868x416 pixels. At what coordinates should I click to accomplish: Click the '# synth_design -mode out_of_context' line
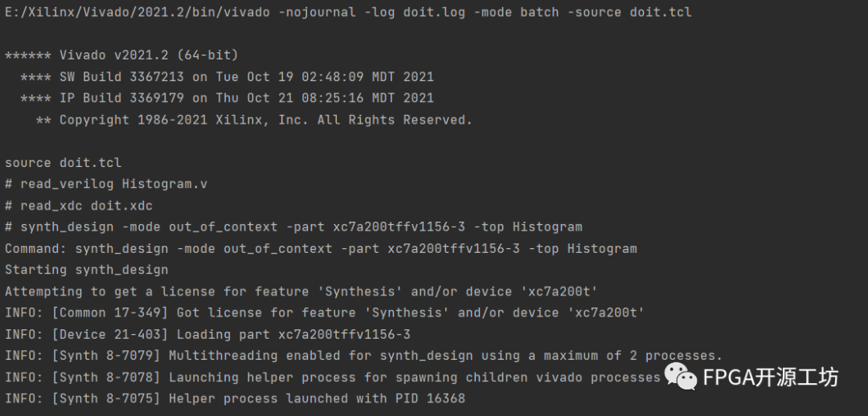293,227
